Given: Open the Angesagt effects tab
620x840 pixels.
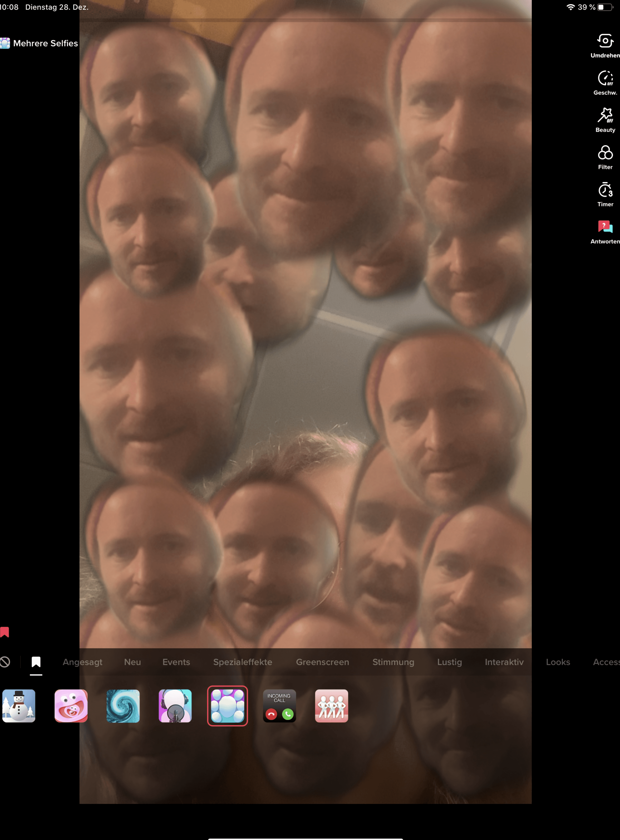Looking at the screenshot, I should [x=82, y=662].
